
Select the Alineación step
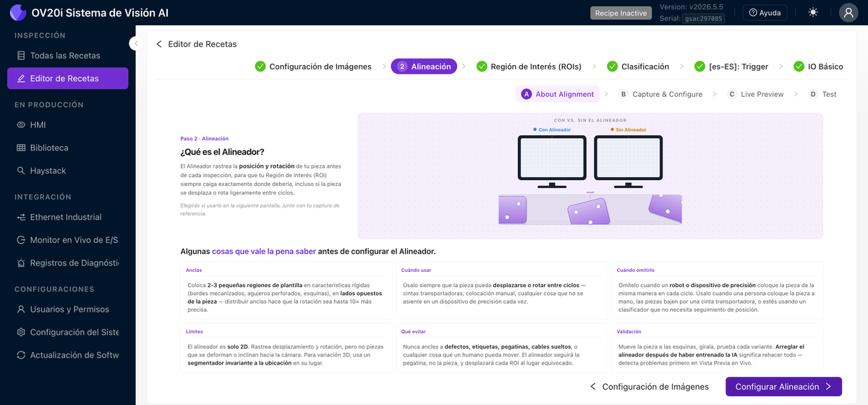click(x=425, y=67)
